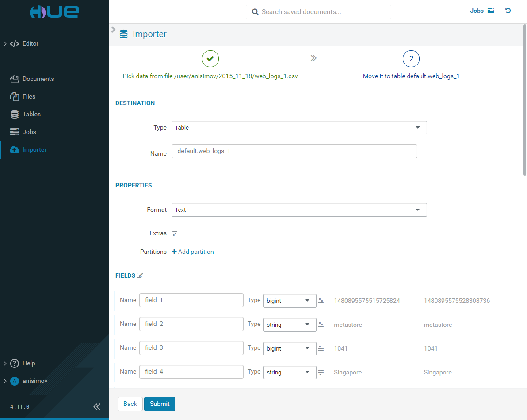The height and width of the screenshot is (420, 527).
Task: Focus the field_2 name input
Action: (191, 324)
